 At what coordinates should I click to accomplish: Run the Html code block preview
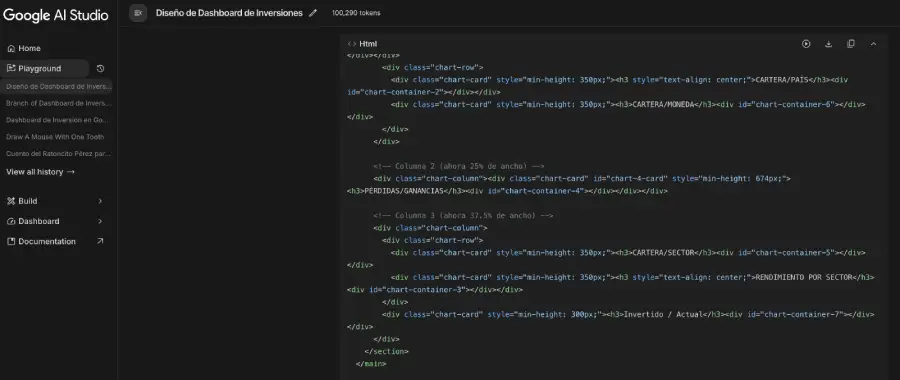point(806,44)
